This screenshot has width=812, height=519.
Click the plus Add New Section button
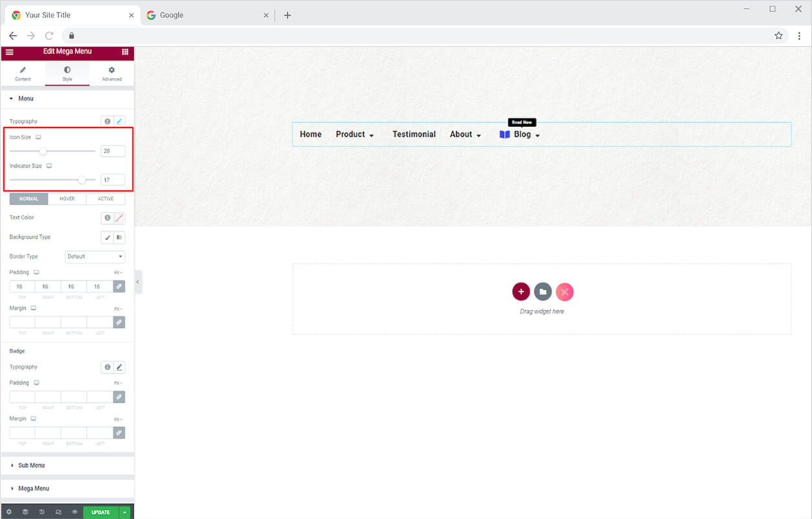521,292
